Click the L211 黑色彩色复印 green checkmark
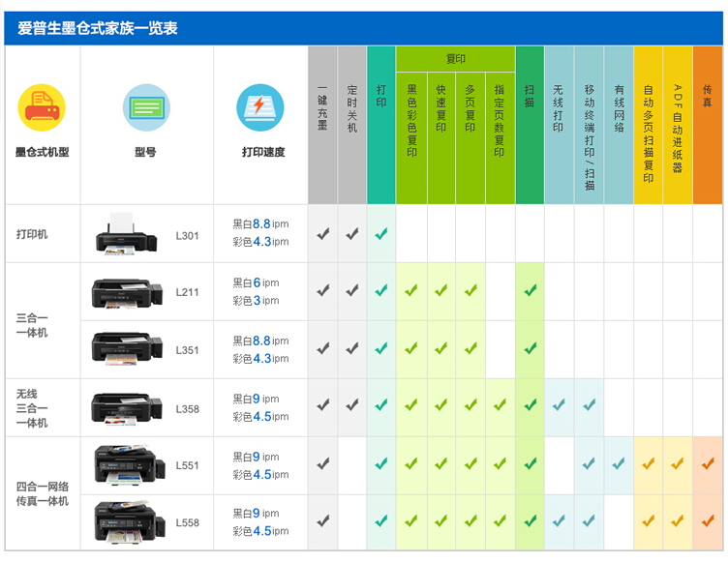Image resolution: width=728 pixels, height=563 pixels. coord(410,290)
